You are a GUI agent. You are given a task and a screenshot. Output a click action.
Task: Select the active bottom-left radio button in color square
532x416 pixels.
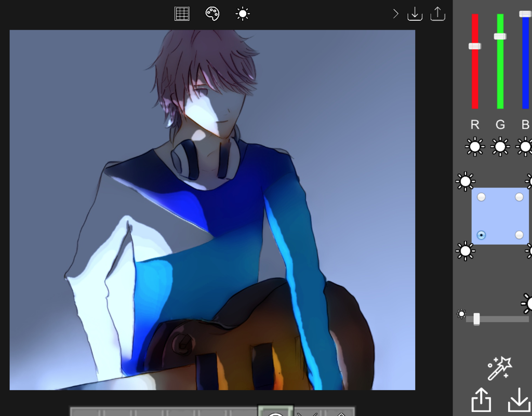[481, 235]
